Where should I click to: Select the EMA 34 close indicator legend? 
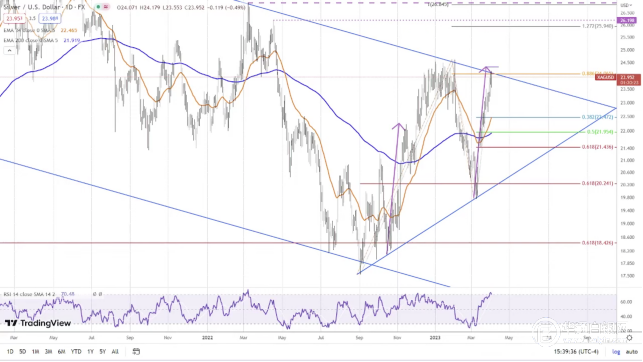click(x=30, y=30)
